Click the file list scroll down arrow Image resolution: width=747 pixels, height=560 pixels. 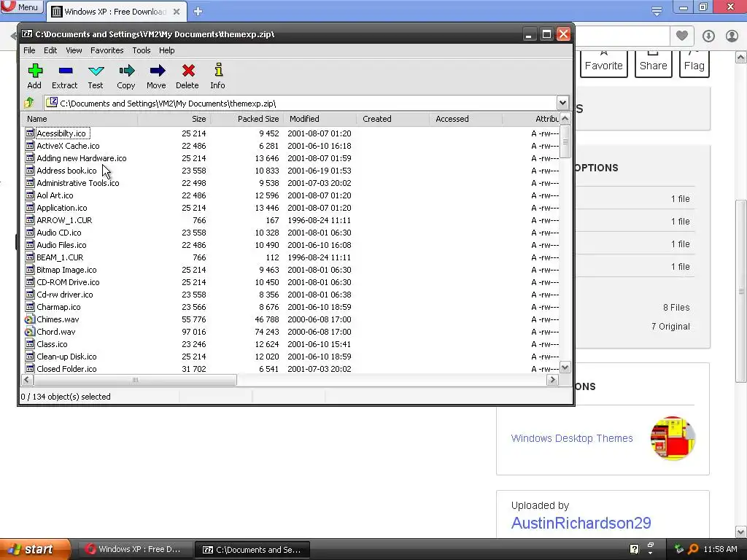tap(565, 367)
